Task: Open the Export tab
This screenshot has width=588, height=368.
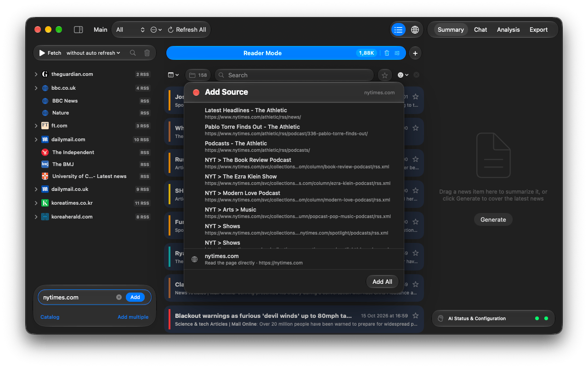Action: tap(538, 29)
